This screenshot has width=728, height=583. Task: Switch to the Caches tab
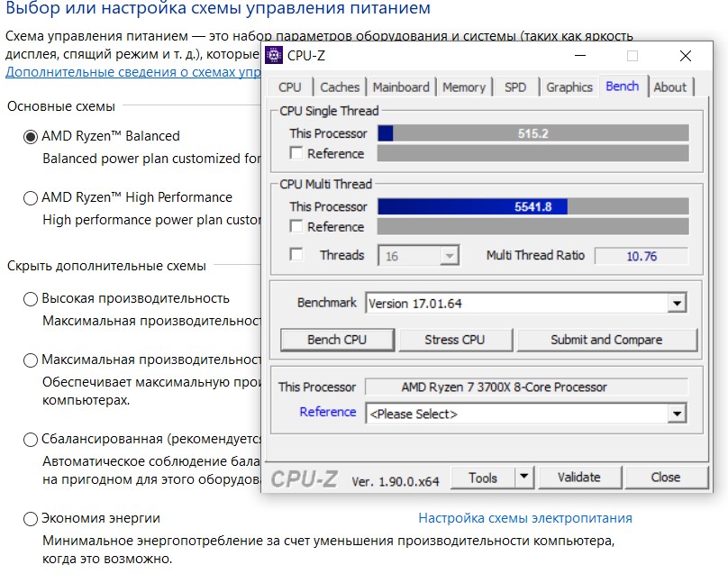coord(340,87)
